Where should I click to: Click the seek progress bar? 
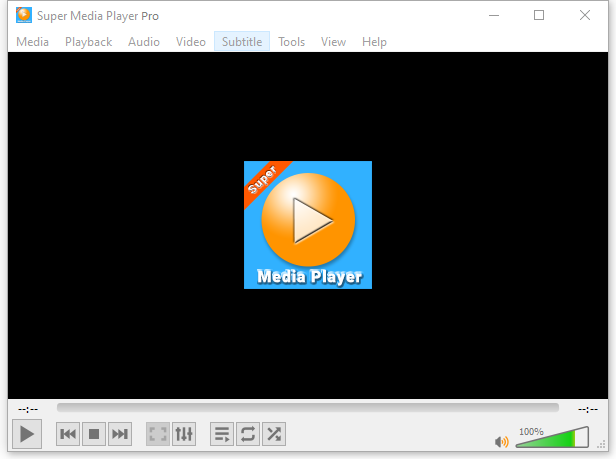(308, 408)
